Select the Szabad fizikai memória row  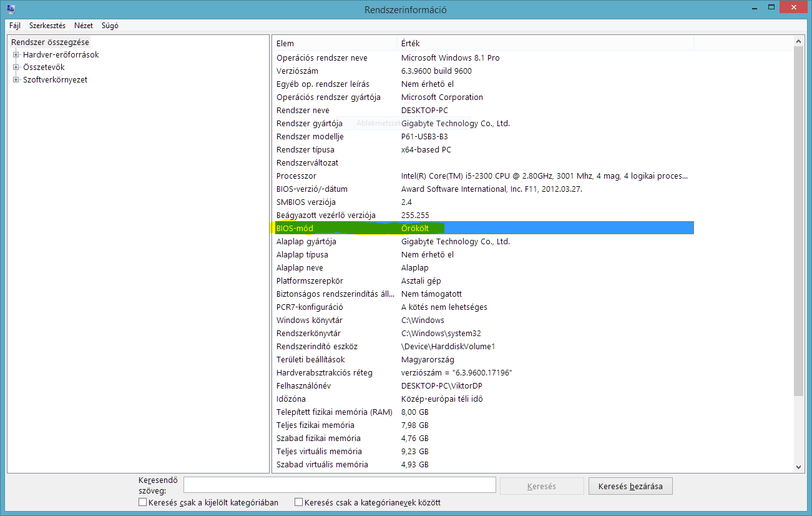[x=483, y=438]
